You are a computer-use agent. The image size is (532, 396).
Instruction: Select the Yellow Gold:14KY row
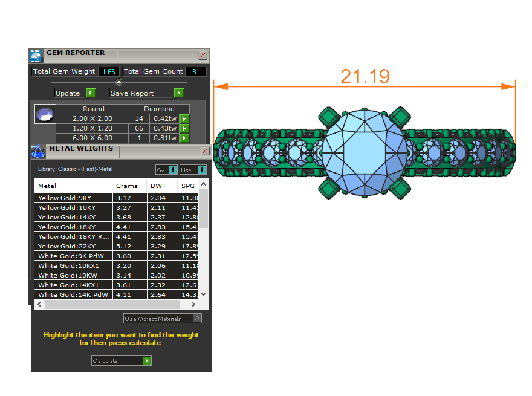tap(73, 217)
